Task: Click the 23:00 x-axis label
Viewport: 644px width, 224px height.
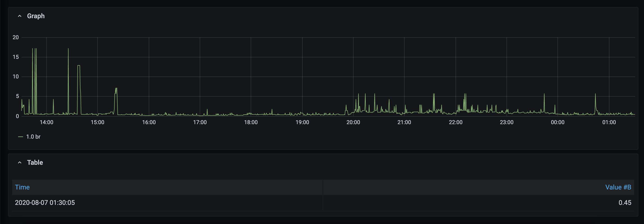Action: (x=507, y=122)
